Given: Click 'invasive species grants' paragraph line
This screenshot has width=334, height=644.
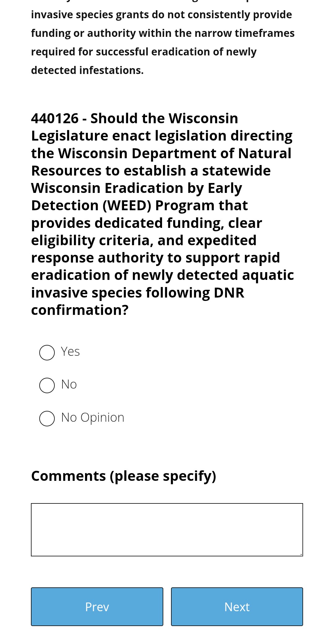Looking at the screenshot, I should pyautogui.click(x=161, y=15).
